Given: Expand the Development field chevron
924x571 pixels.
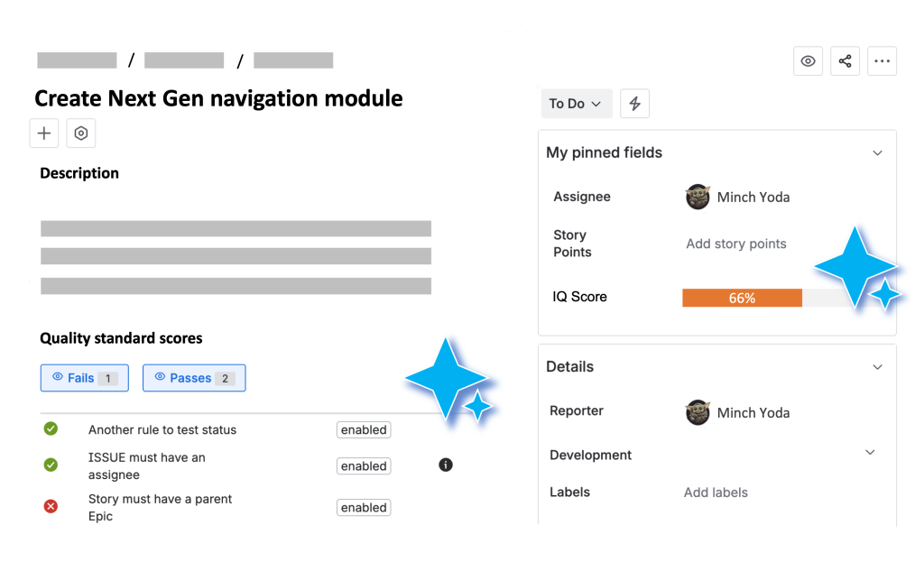Looking at the screenshot, I should click(x=870, y=453).
